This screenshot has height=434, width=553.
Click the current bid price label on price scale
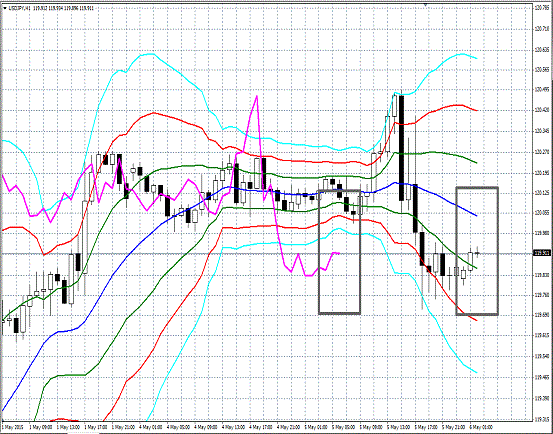542,253
